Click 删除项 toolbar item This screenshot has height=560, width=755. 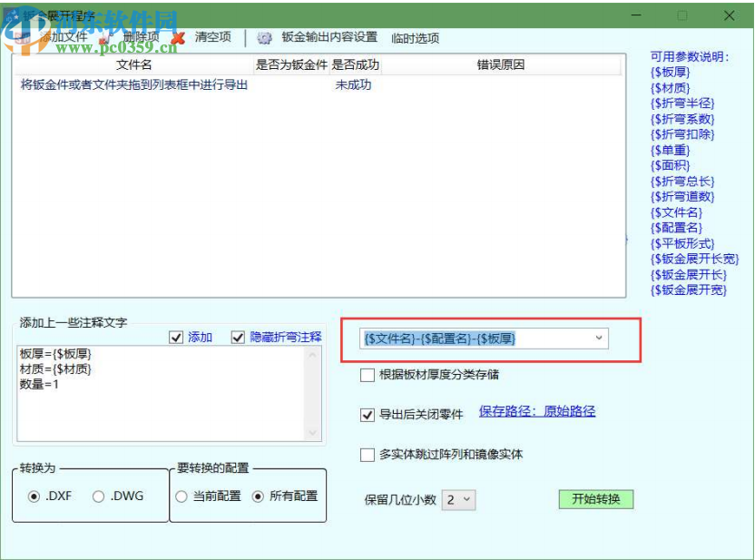point(141,37)
